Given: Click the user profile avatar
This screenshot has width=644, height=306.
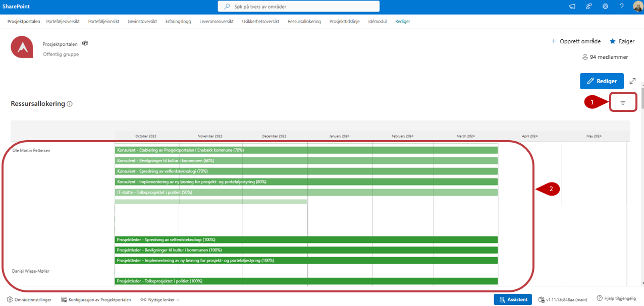Looking at the screenshot, I should (x=637, y=7).
